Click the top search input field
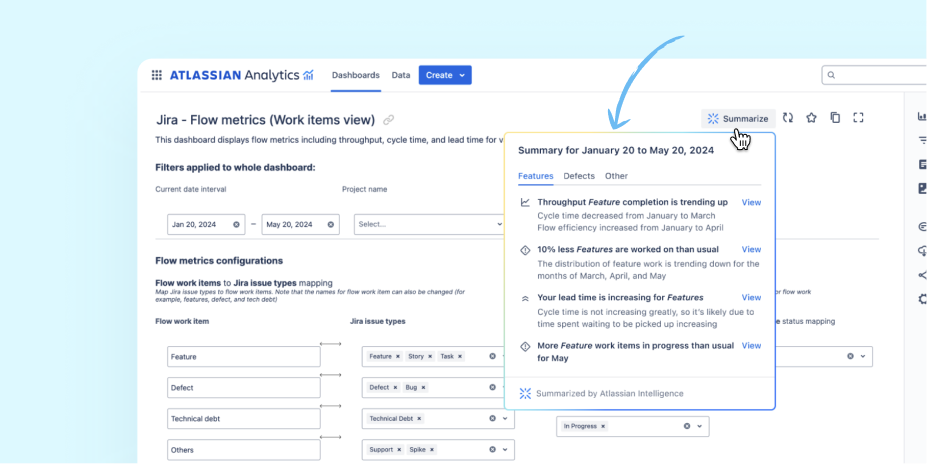This screenshot has height=464, width=927. pyautogui.click(x=874, y=75)
